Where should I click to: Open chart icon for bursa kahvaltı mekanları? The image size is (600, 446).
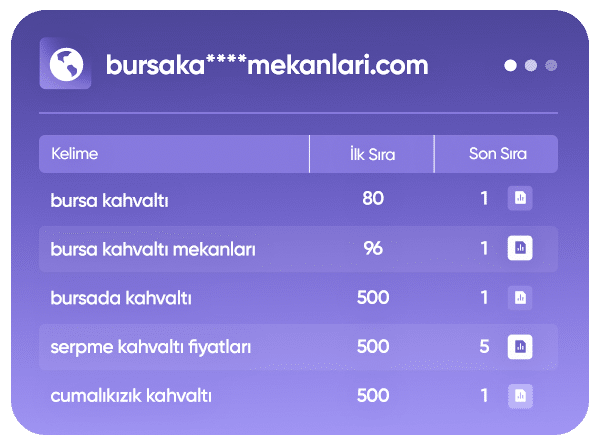520,247
